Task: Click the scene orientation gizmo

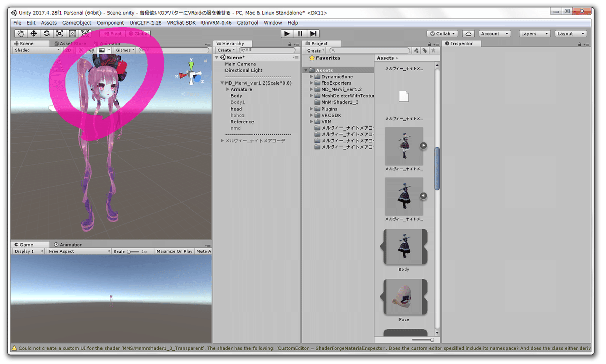Action: point(191,75)
